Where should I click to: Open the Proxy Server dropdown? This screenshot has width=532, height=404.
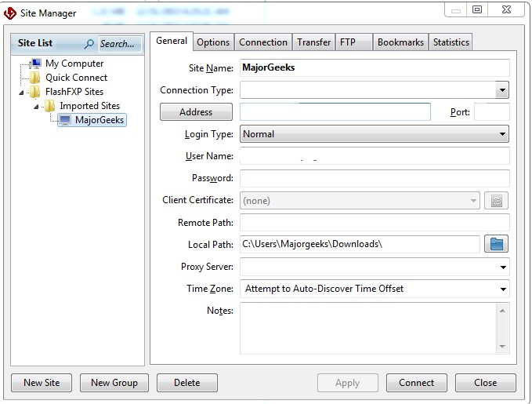click(x=503, y=267)
